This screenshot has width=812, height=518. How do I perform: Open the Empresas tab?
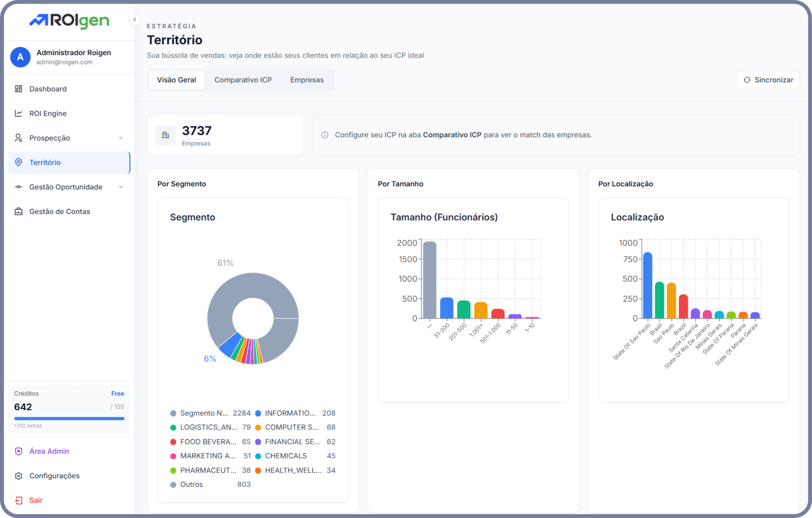(307, 80)
